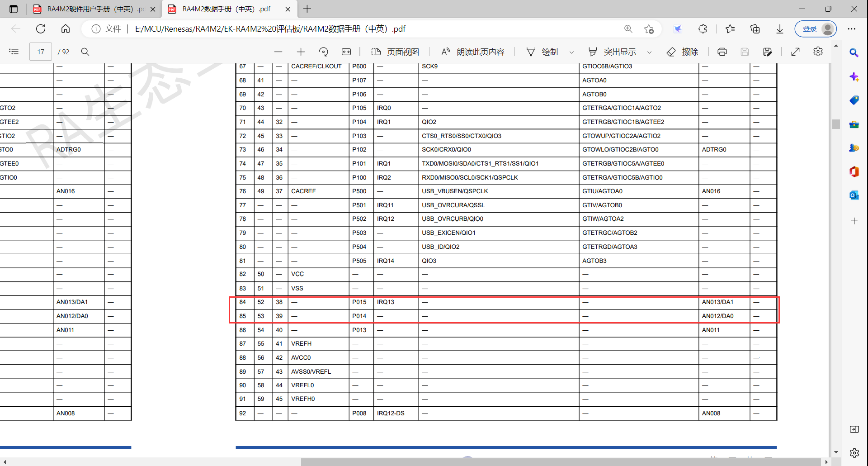Add a new sidebar app
Screen dimensions: 868x466
coord(854,221)
